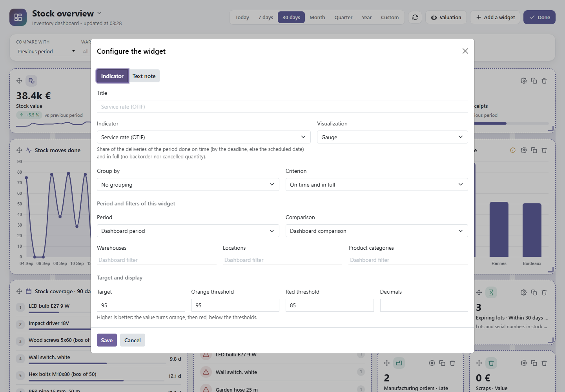Click the dashboard grid logo icon
Viewport: 565px width, 392px height.
[18, 17]
